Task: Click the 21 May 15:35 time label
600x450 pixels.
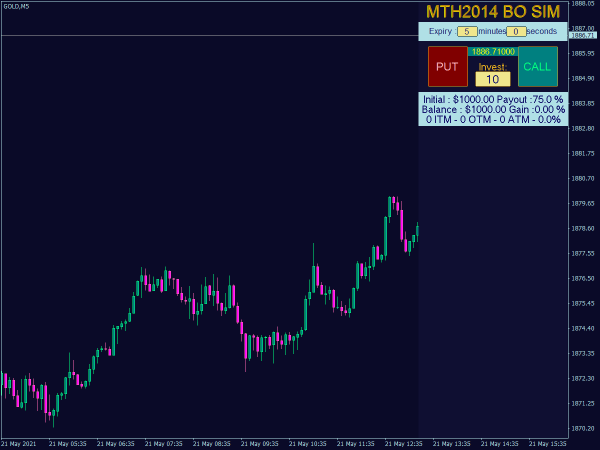Action: pos(547,444)
